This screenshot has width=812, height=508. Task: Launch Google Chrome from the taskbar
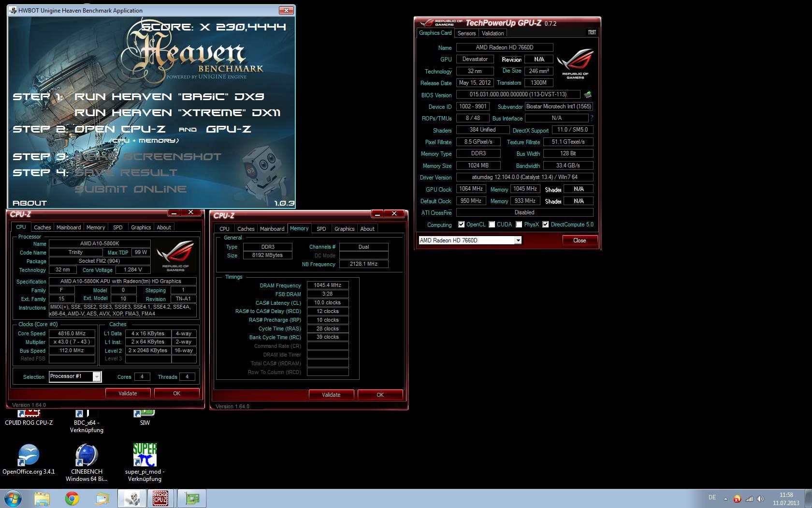click(x=72, y=498)
